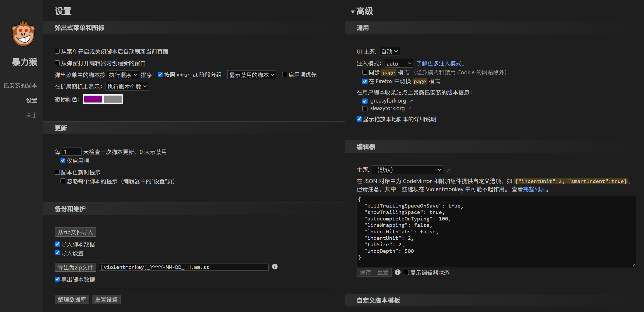The width and height of the screenshot is (644, 312).
Task: Click the info icon beside export filename field
Action: (275, 267)
